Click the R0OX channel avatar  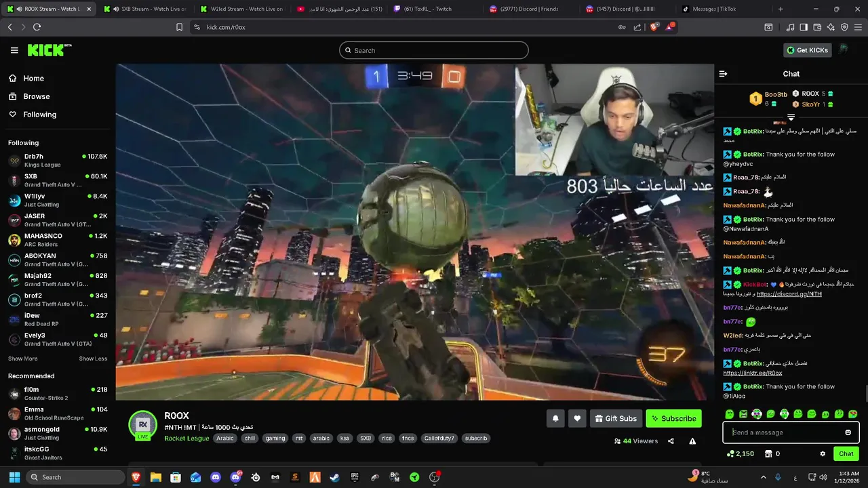(143, 424)
